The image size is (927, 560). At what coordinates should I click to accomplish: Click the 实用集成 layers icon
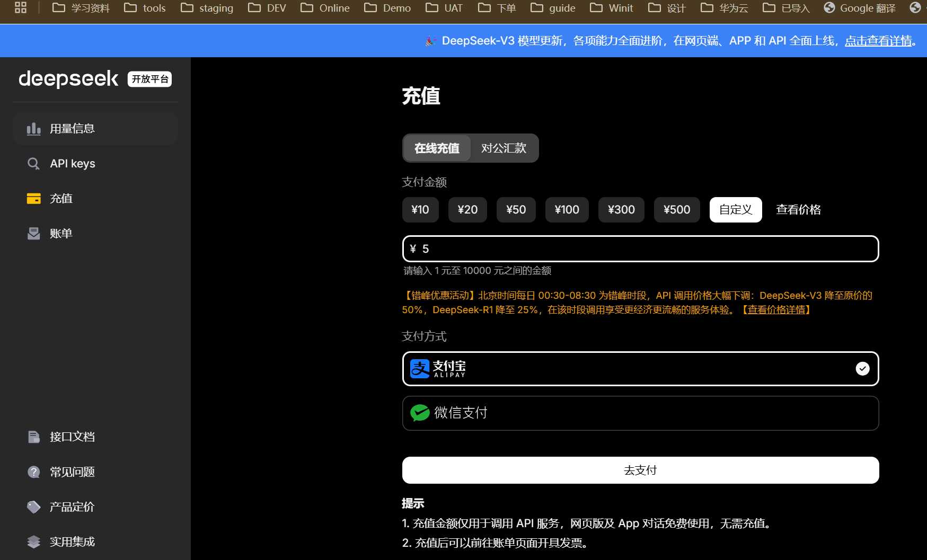[x=34, y=542]
